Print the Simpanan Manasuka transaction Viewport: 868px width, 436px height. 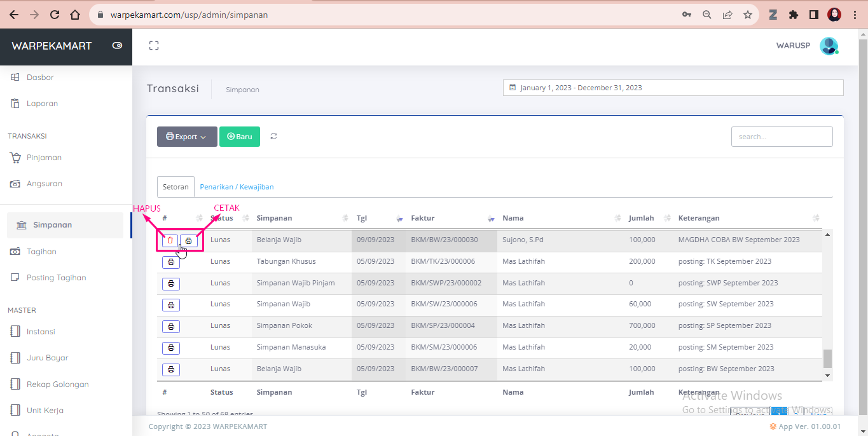tap(171, 348)
